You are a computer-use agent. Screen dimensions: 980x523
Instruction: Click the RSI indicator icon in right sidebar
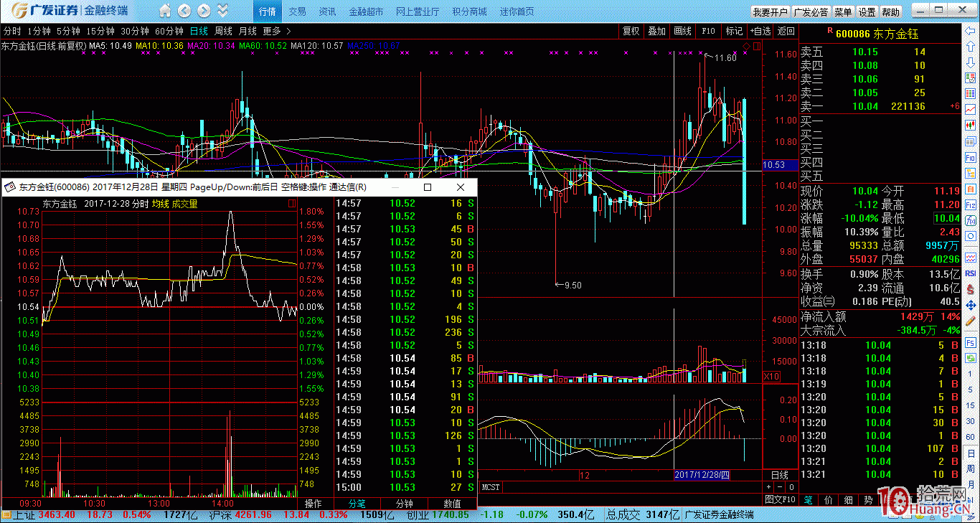[x=970, y=273]
